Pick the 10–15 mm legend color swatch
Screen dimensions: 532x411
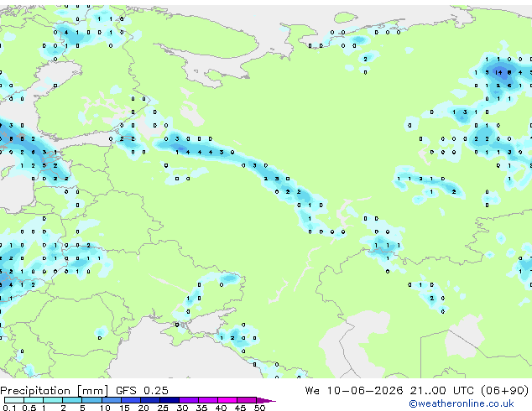click(x=111, y=400)
